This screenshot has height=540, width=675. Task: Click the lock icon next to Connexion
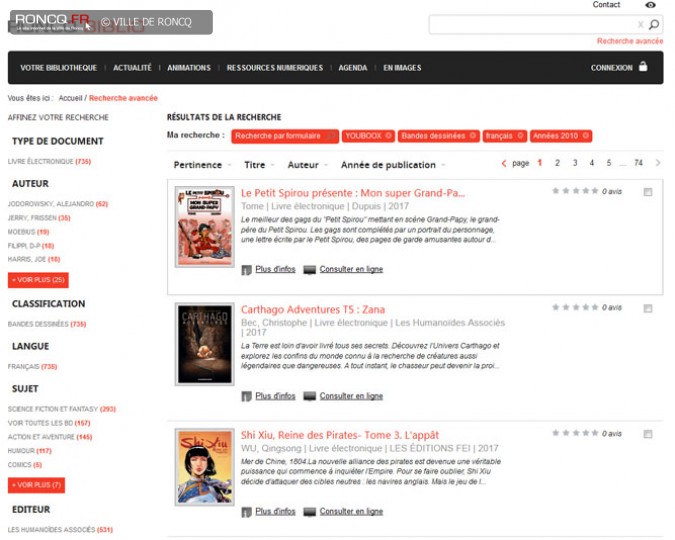[643, 66]
